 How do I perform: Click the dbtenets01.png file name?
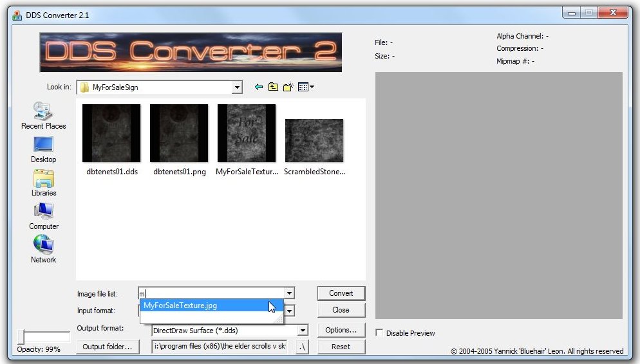(x=179, y=172)
